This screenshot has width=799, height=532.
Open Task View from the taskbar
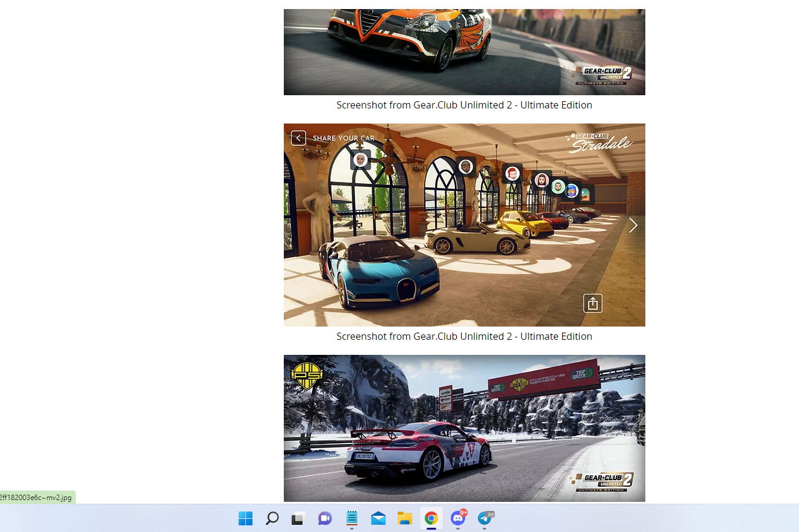click(298, 518)
